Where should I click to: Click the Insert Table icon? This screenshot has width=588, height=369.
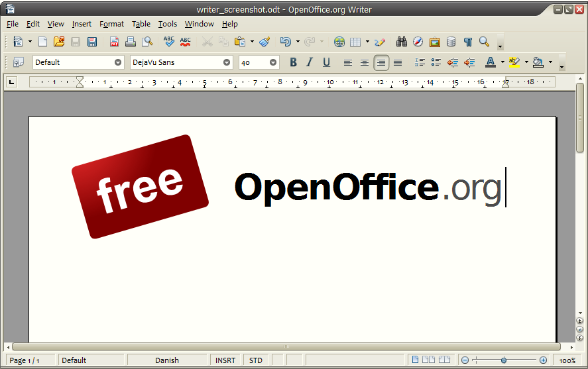pyautogui.click(x=355, y=42)
